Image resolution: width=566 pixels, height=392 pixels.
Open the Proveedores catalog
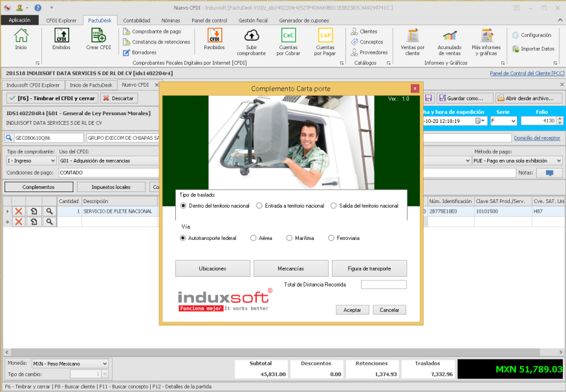pyautogui.click(x=369, y=52)
